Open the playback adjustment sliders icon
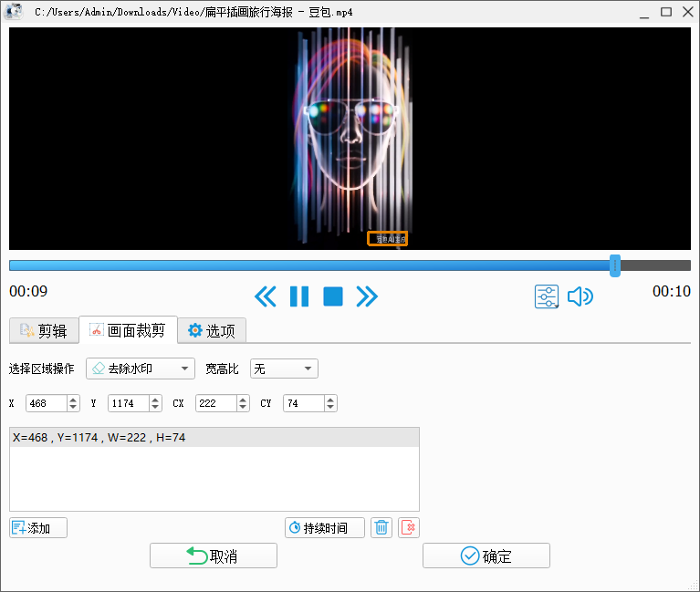This screenshot has width=700, height=592. (x=547, y=296)
